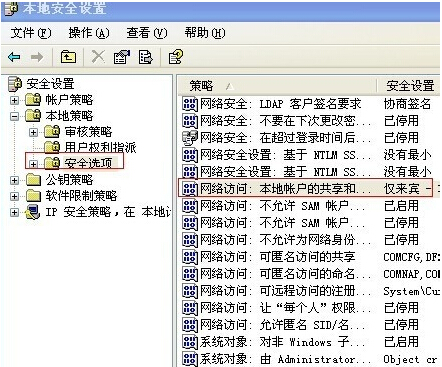Viewport: 442px width, 367px height.
Task: Select policy 网络访问: 让"每个人"权限...
Action: coord(285,308)
